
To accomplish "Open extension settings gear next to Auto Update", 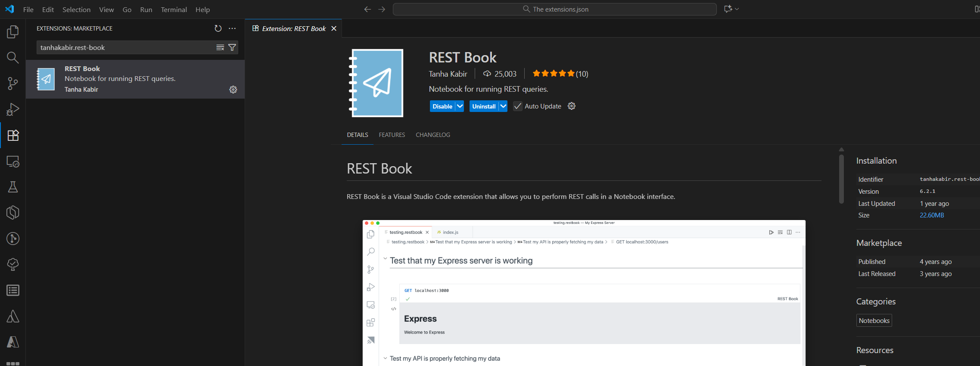I will tap(572, 106).
